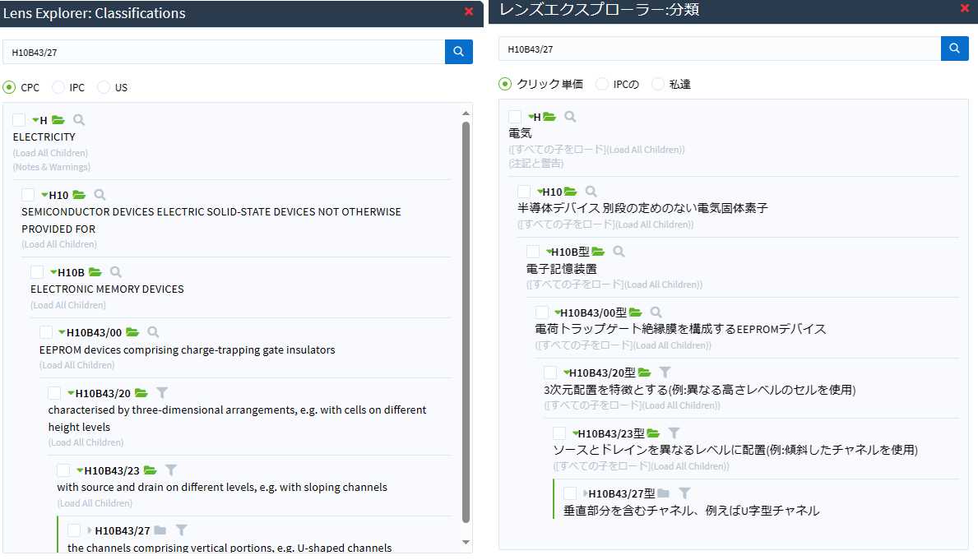
Task: Click the classification search field in the English panel
Action: click(224, 52)
